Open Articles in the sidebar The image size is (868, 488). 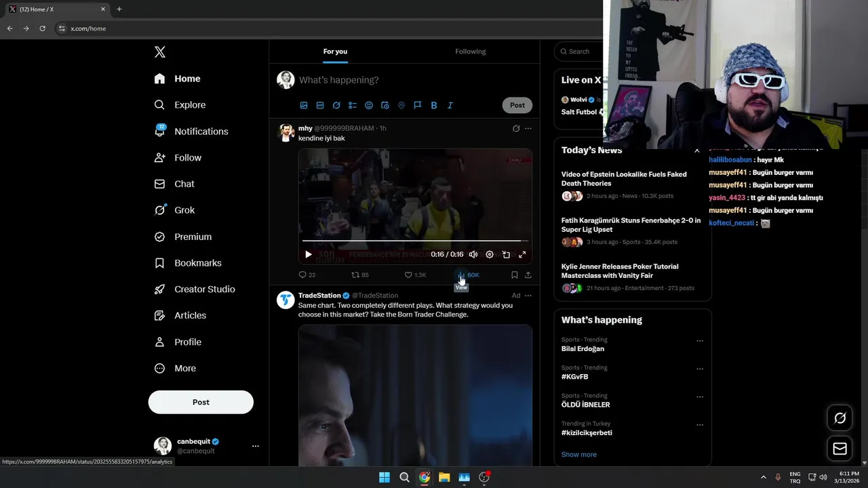pyautogui.click(x=180, y=315)
